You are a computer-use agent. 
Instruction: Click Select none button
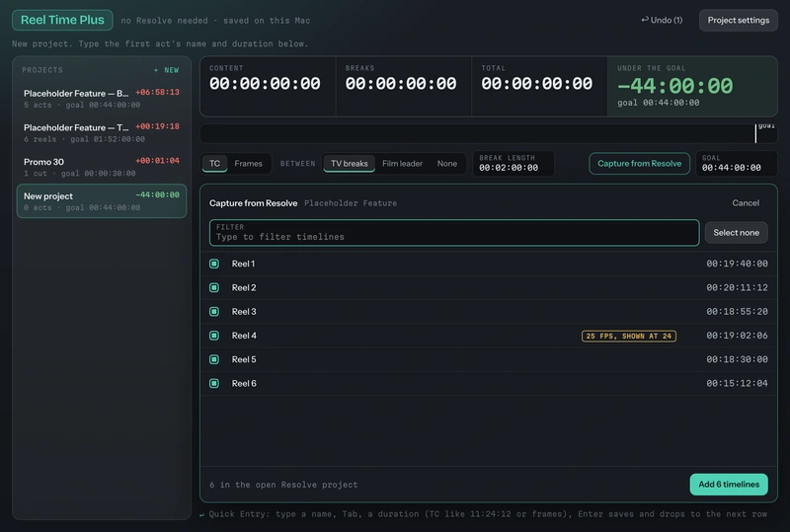[736, 233]
